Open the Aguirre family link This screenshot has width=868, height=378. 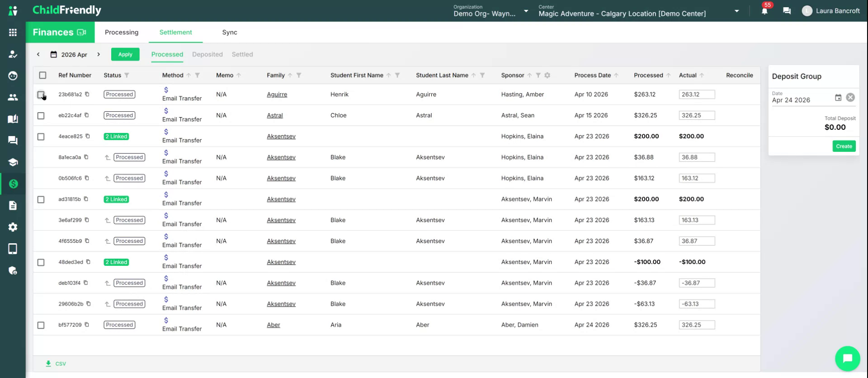point(277,94)
